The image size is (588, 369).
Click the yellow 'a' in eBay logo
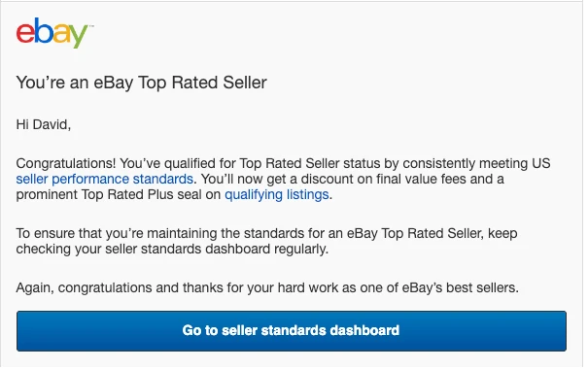pos(61,34)
